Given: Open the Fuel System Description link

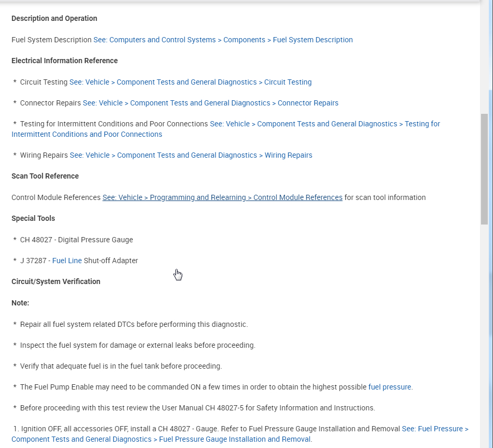Looking at the screenshot, I should click(x=223, y=40).
